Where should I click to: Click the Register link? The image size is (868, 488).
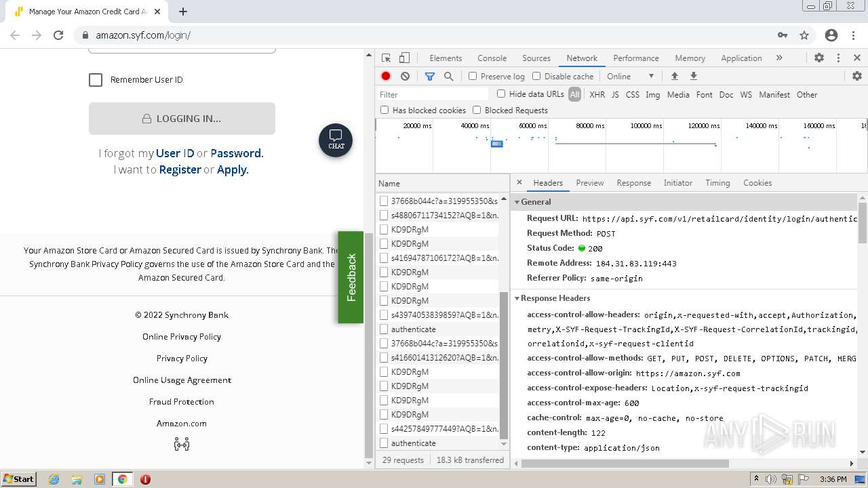pyautogui.click(x=180, y=169)
